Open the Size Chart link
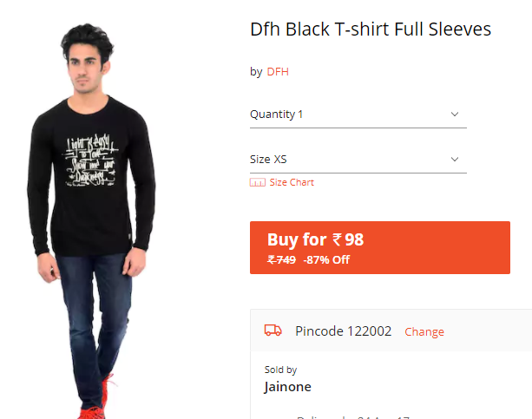Screen dimensions: 532x419 (x=292, y=182)
